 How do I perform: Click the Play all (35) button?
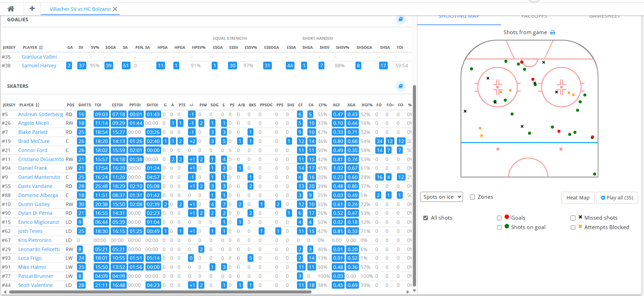(x=617, y=198)
